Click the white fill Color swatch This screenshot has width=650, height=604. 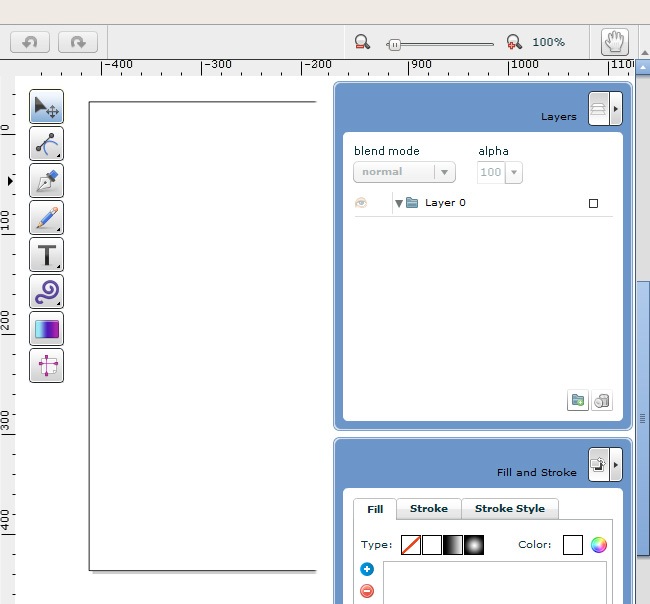(572, 545)
